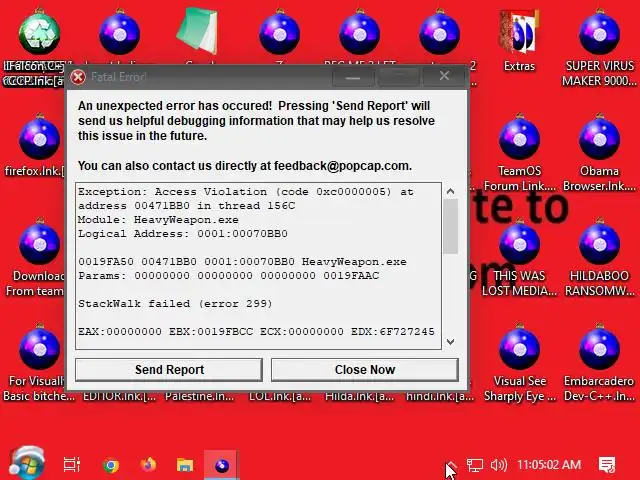The width and height of the screenshot is (640, 480).
Task: Close the Fatal Error dialog with the X
Action: coord(444,76)
